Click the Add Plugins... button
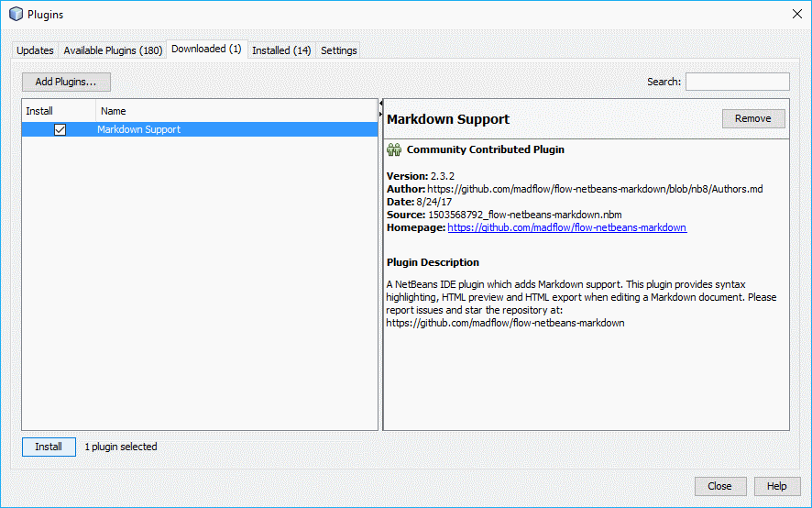812x508 pixels. click(66, 82)
